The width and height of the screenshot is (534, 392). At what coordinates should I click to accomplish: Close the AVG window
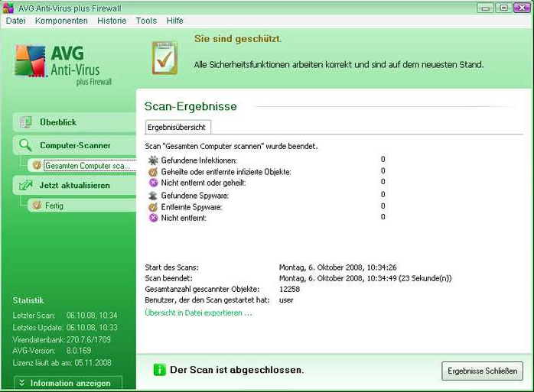point(522,8)
